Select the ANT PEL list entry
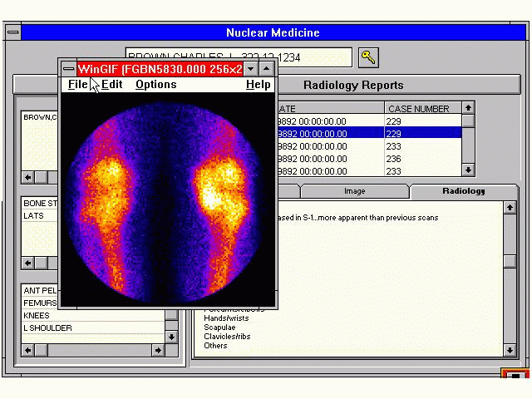532x399 pixels. click(x=40, y=290)
